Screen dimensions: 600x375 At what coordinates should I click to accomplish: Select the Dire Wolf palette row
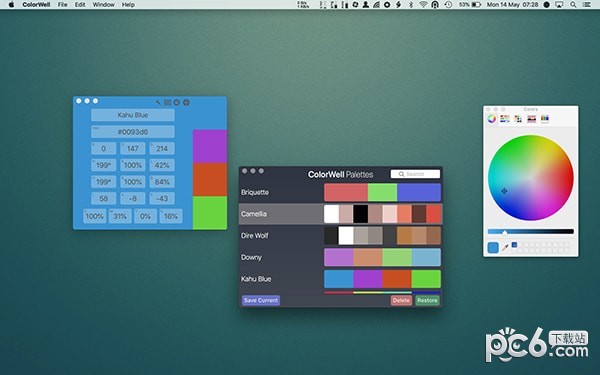coord(341,236)
